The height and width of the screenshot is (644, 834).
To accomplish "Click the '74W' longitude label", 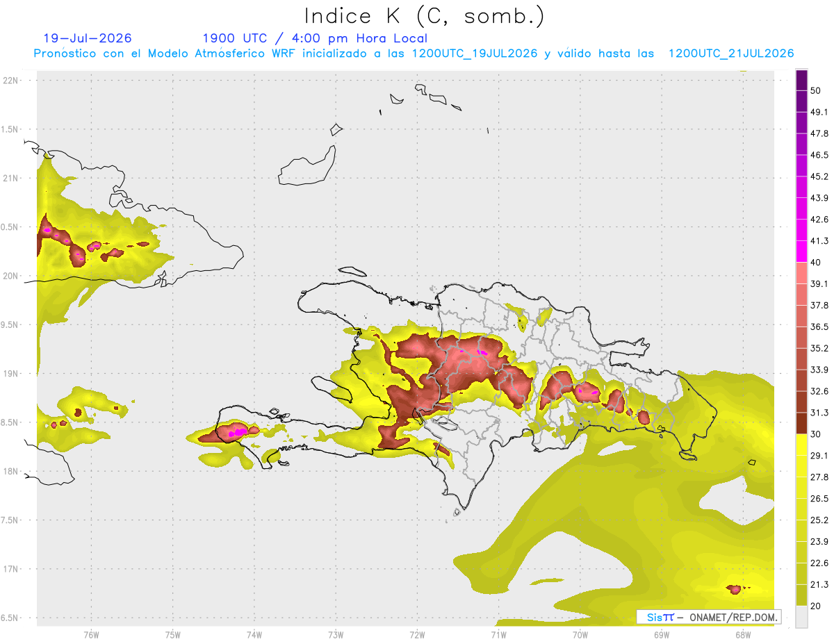I will (254, 635).
